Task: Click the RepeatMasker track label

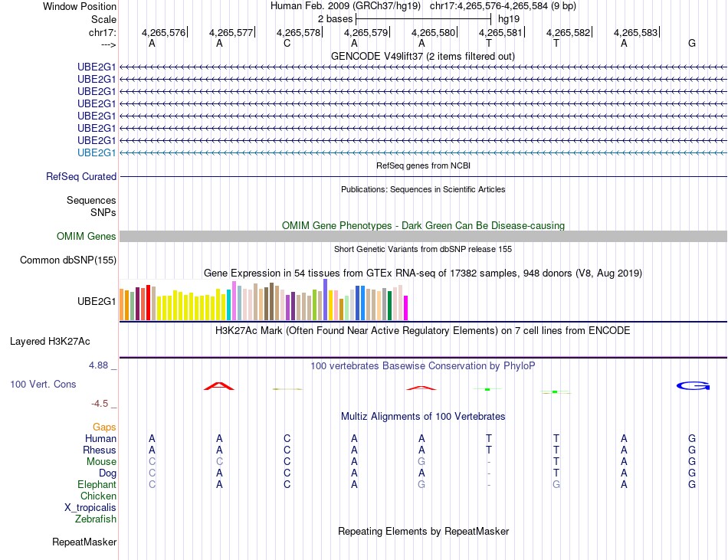Action: pyautogui.click(x=84, y=542)
